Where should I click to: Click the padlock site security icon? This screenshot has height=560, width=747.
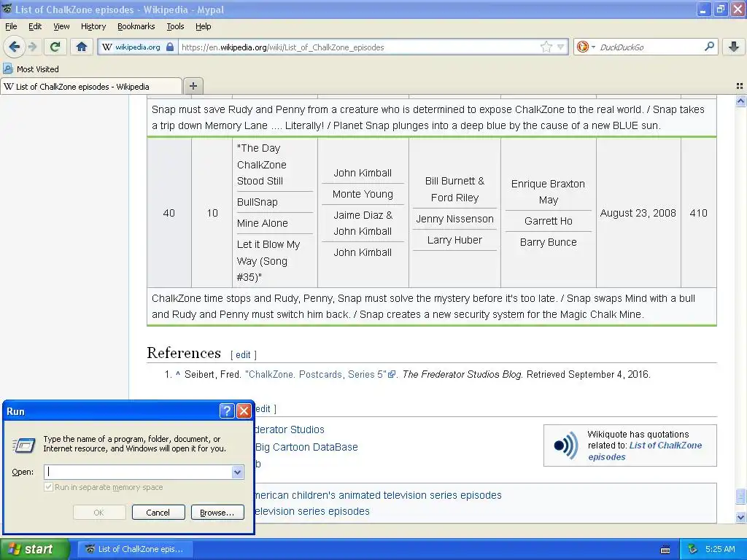tap(169, 47)
